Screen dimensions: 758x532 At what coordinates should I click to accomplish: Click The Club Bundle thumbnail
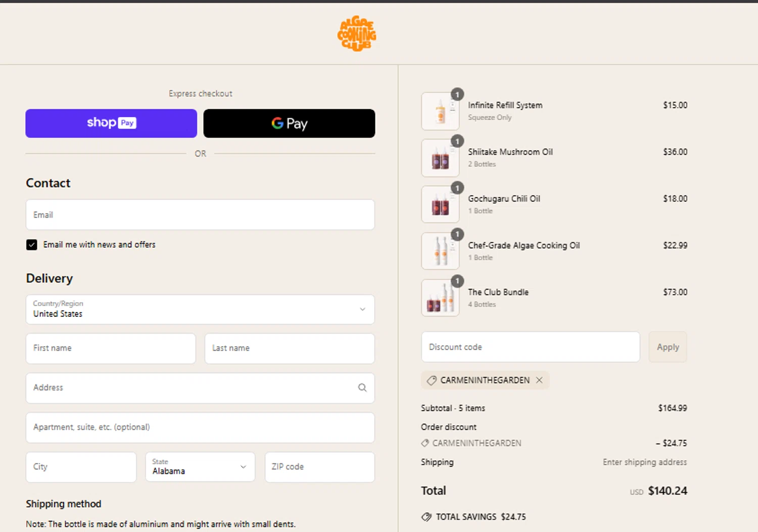[x=440, y=298]
